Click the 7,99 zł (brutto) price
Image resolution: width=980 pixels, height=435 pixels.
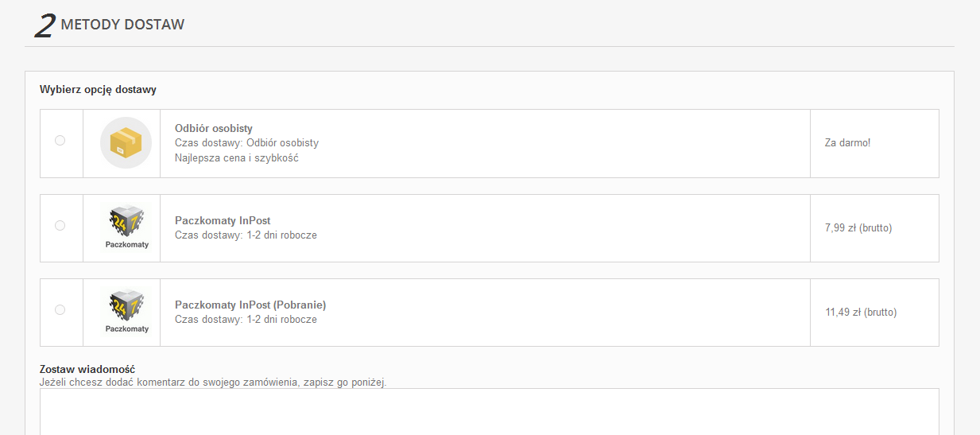[858, 228]
